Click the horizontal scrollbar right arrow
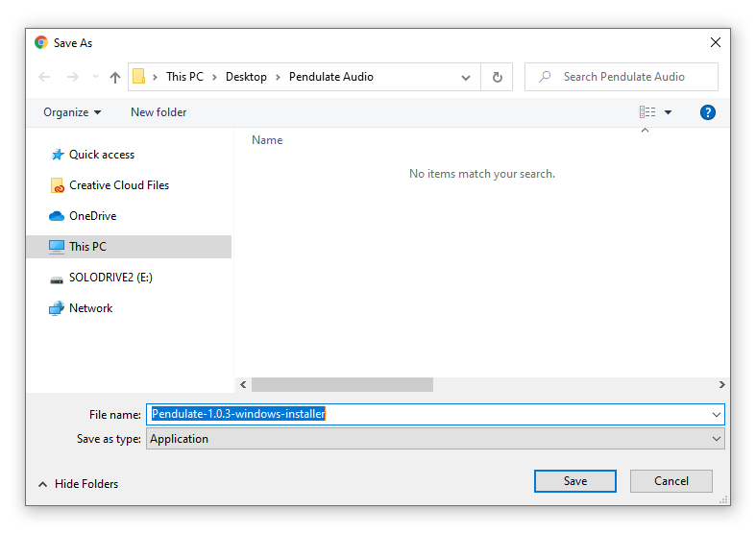756x534 pixels. point(721,384)
